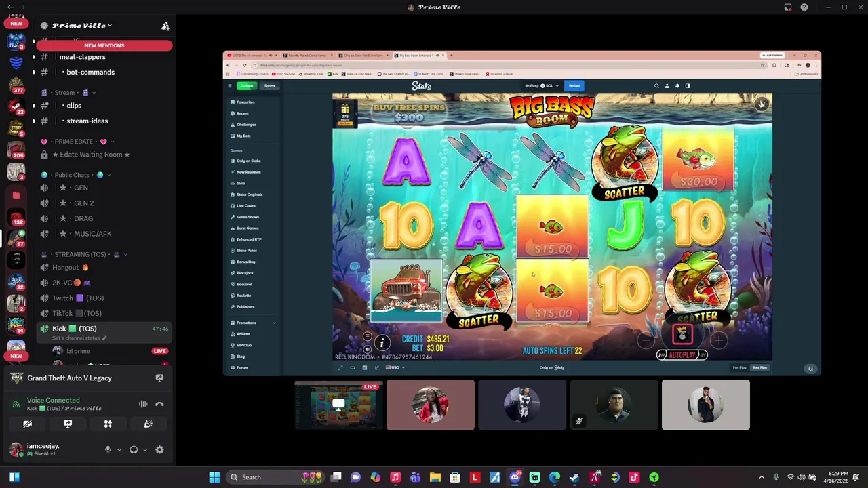Open File Explorer from the taskbar

435,477
